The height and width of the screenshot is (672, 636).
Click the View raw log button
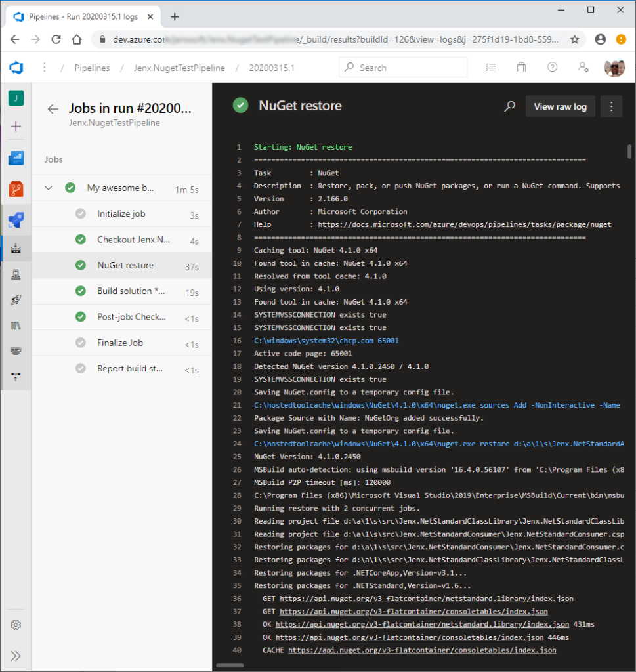pos(560,106)
